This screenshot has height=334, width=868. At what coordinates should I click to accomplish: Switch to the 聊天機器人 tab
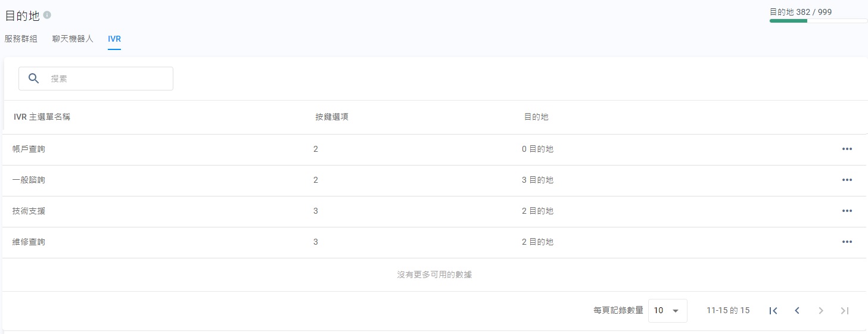(x=73, y=39)
